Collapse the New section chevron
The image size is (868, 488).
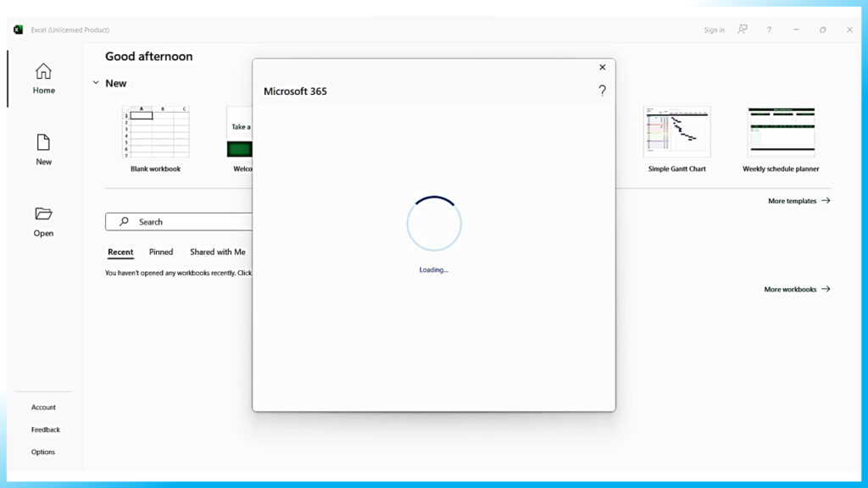click(x=96, y=83)
